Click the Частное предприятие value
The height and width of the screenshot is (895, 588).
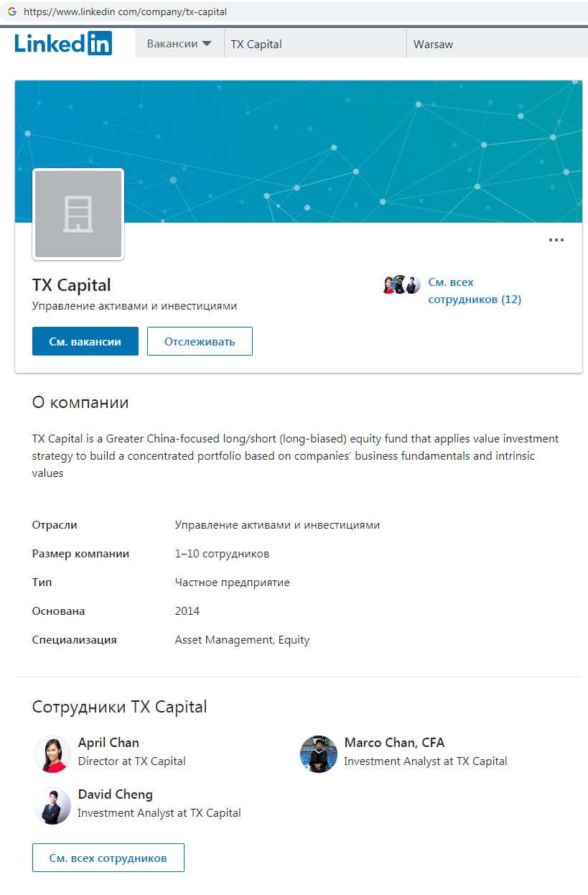tap(232, 583)
